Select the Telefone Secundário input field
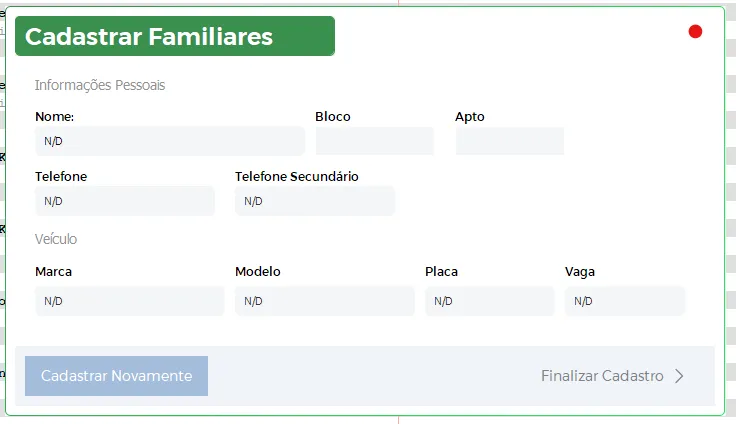736x424 pixels. point(314,201)
